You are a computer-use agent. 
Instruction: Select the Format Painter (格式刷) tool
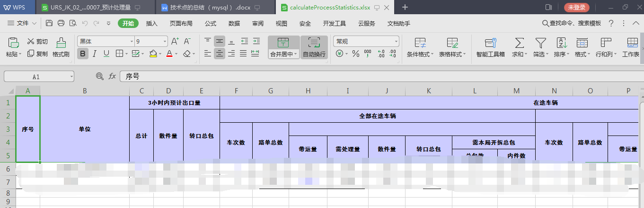(61, 47)
